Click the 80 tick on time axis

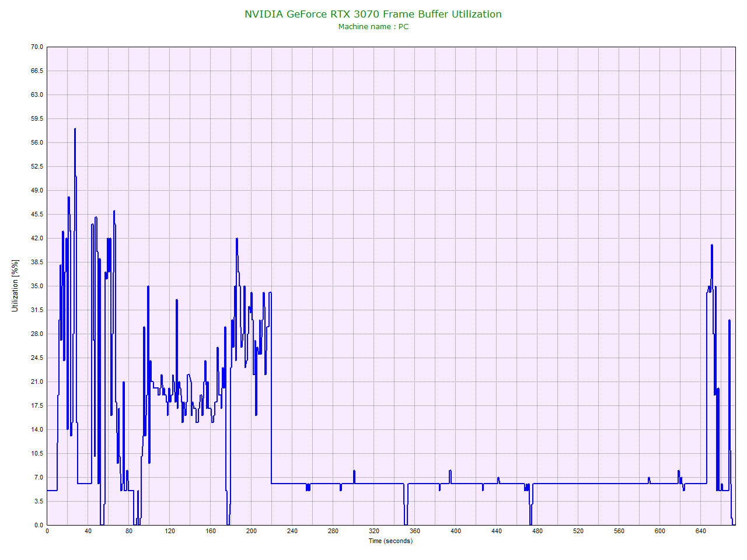(129, 531)
